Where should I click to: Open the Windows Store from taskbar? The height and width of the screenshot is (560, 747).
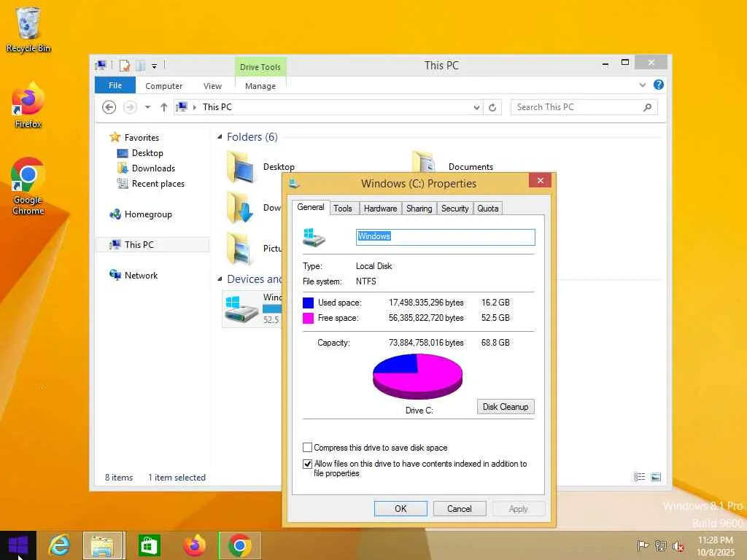(x=149, y=545)
